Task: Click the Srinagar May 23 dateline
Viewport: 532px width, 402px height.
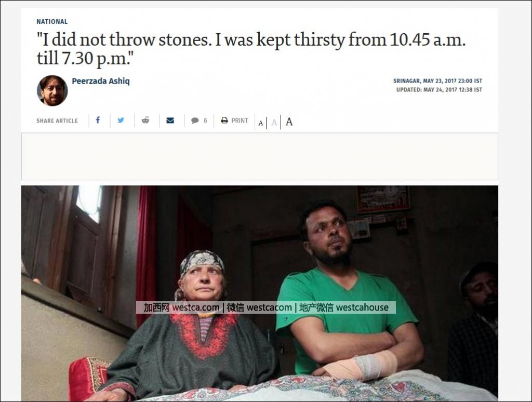Action: click(x=437, y=81)
